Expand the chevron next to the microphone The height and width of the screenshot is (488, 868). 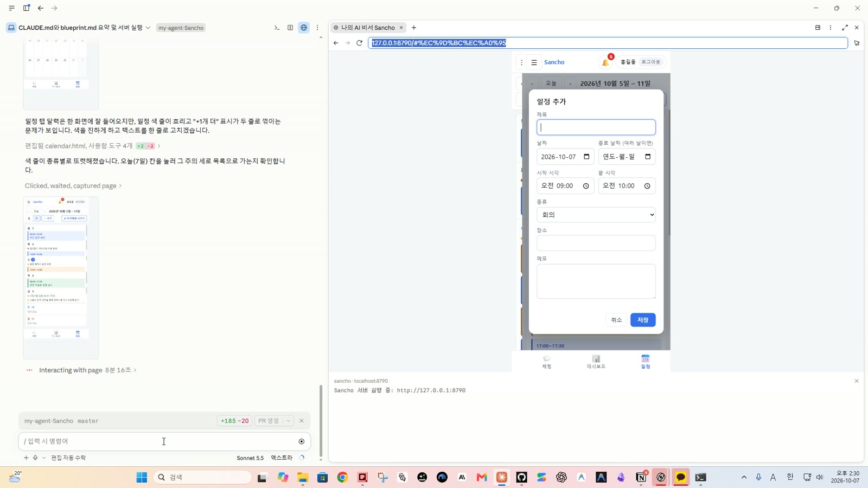(x=44, y=458)
